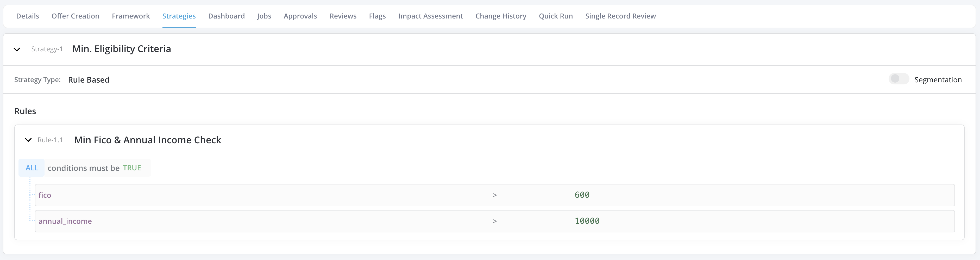Screen dimensions: 980x260
Task: Select the Quick Run tab
Action: [x=555, y=16]
